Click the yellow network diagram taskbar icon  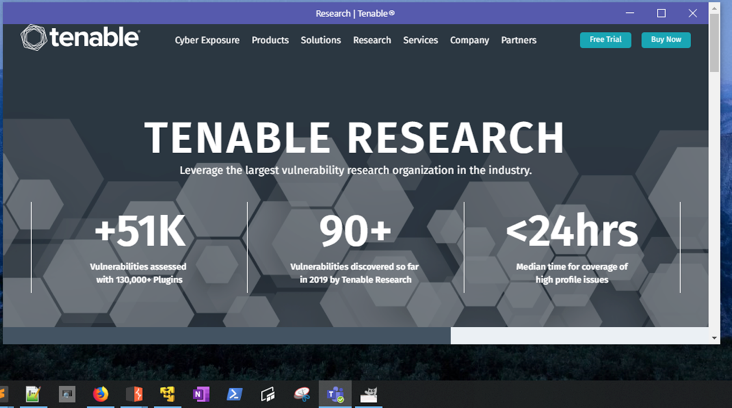[167, 394]
